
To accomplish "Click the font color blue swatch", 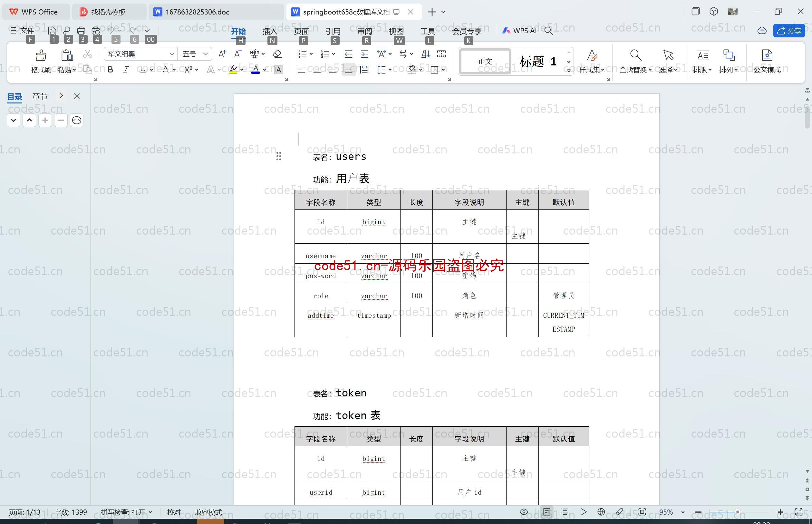I will pyautogui.click(x=256, y=70).
